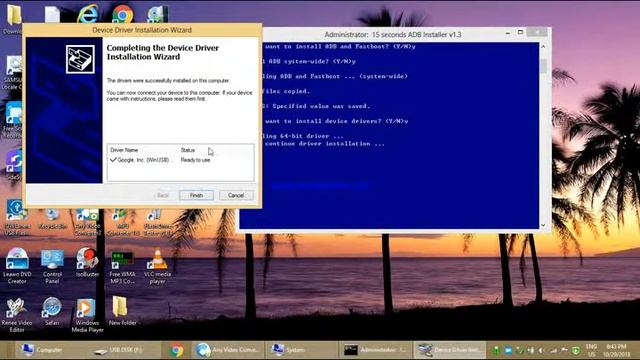Maximize the ADB Installer window

point(520,32)
